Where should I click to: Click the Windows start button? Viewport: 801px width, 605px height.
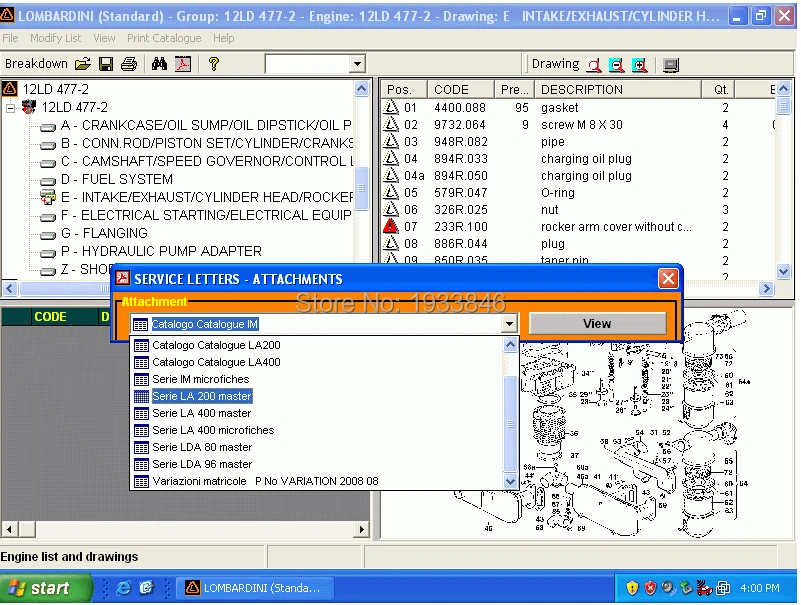pos(46,588)
